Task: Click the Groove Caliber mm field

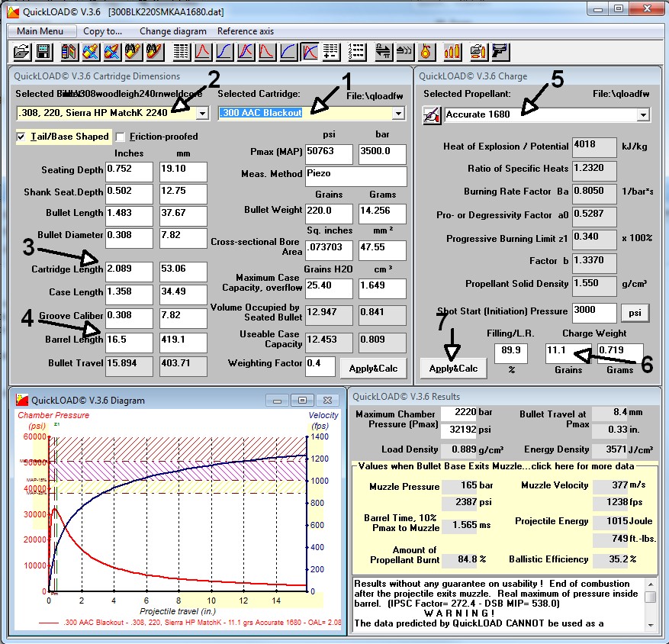Action: (183, 318)
